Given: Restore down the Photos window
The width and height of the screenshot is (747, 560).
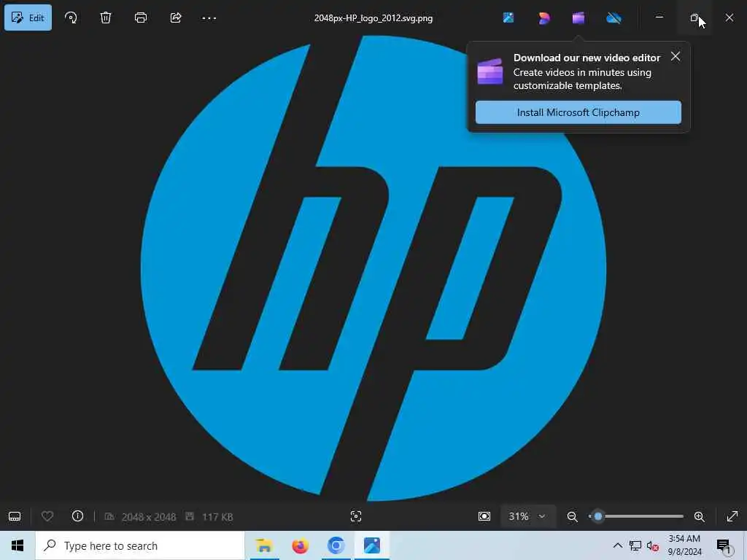Looking at the screenshot, I should point(694,17).
